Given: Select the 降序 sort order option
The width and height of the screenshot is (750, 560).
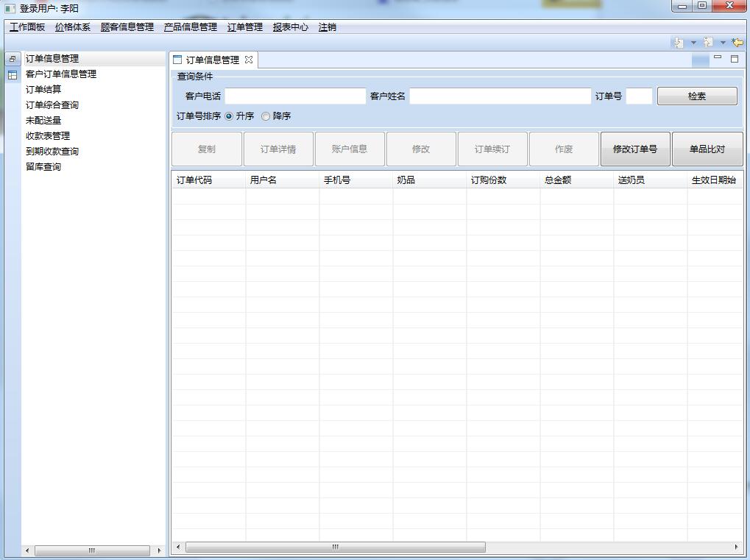Looking at the screenshot, I should click(265, 116).
